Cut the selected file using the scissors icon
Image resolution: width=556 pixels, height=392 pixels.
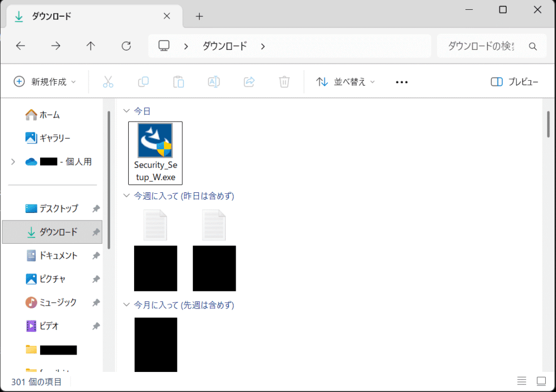pos(108,81)
